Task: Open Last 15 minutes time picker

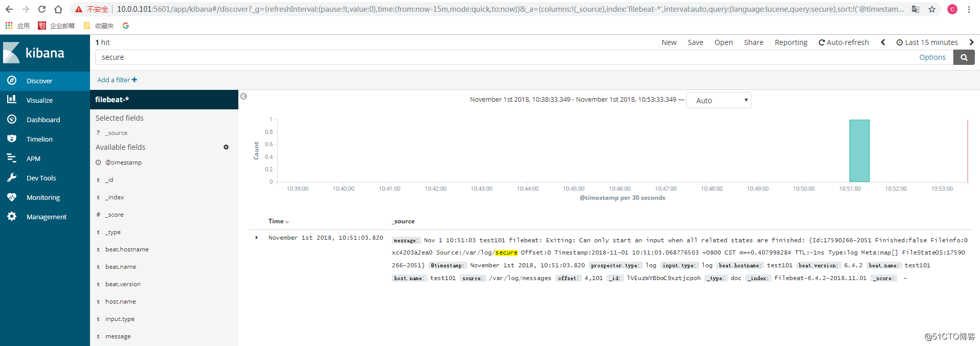Action: coord(927,42)
